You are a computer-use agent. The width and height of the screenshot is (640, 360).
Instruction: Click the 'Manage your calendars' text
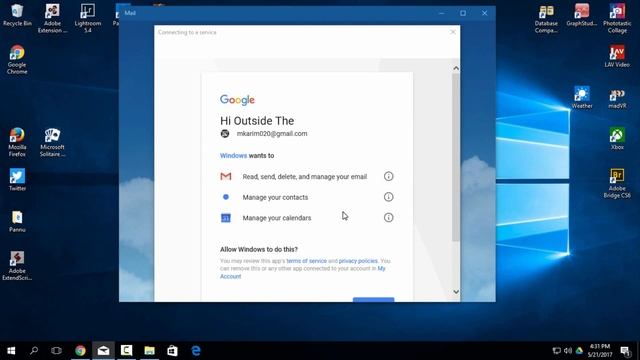coord(277,218)
